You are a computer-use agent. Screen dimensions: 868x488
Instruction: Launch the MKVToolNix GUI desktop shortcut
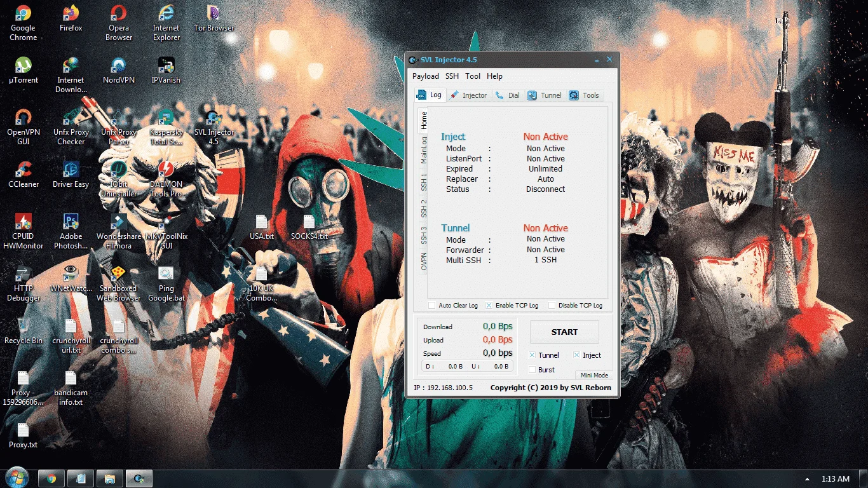tap(166, 231)
